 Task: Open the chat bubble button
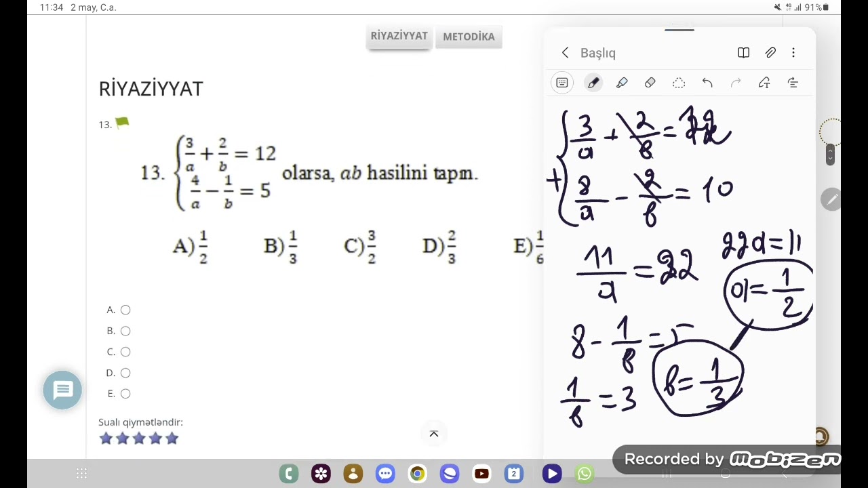pos(62,390)
